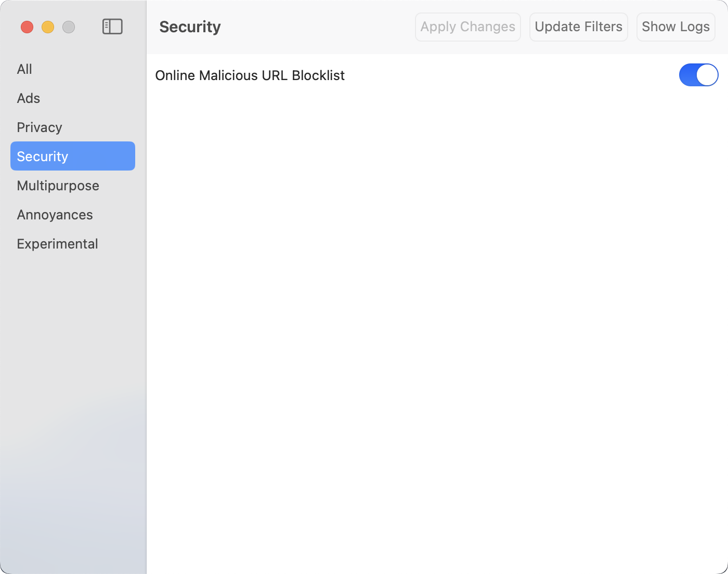This screenshot has height=574, width=728.
Task: Select the All filter category
Action: coord(24,69)
